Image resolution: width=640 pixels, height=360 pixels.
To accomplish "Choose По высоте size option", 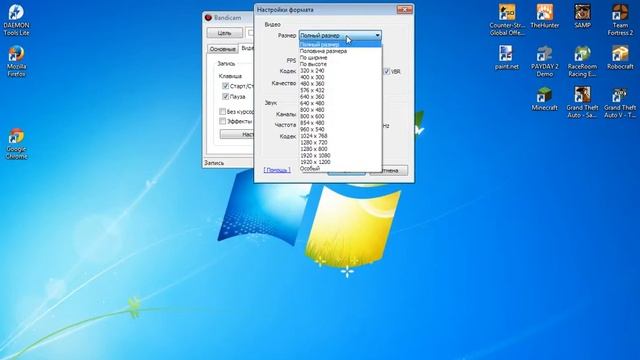I will click(x=340, y=64).
